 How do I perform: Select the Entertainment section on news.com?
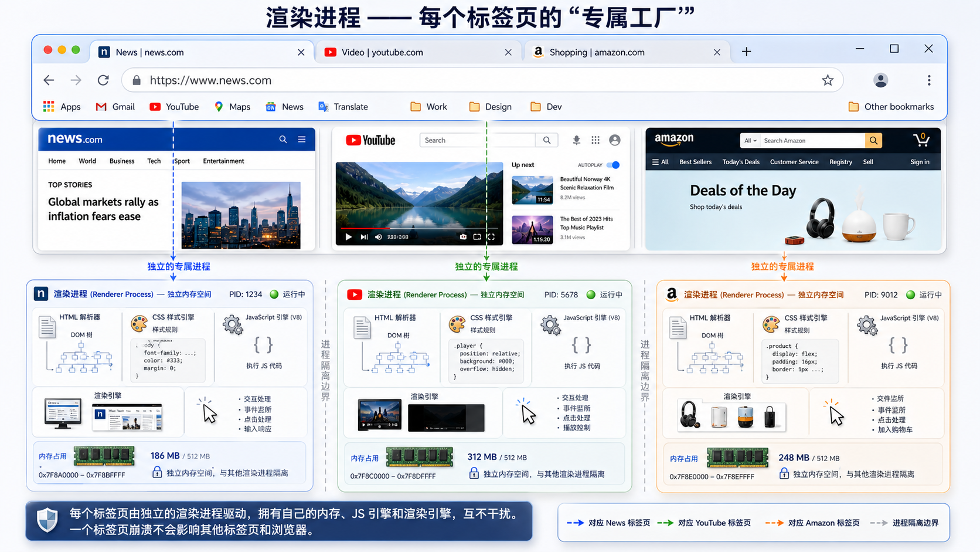[x=223, y=161]
